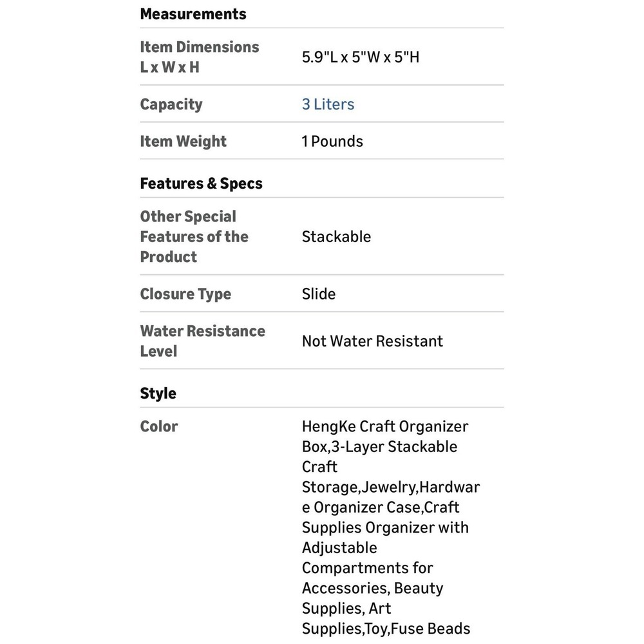Click the Slide closure value

(x=319, y=294)
